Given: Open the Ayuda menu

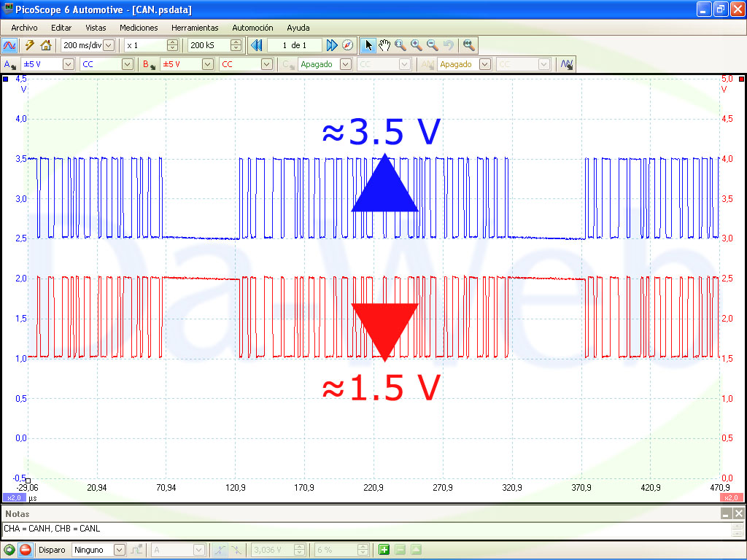Looking at the screenshot, I should tap(298, 28).
